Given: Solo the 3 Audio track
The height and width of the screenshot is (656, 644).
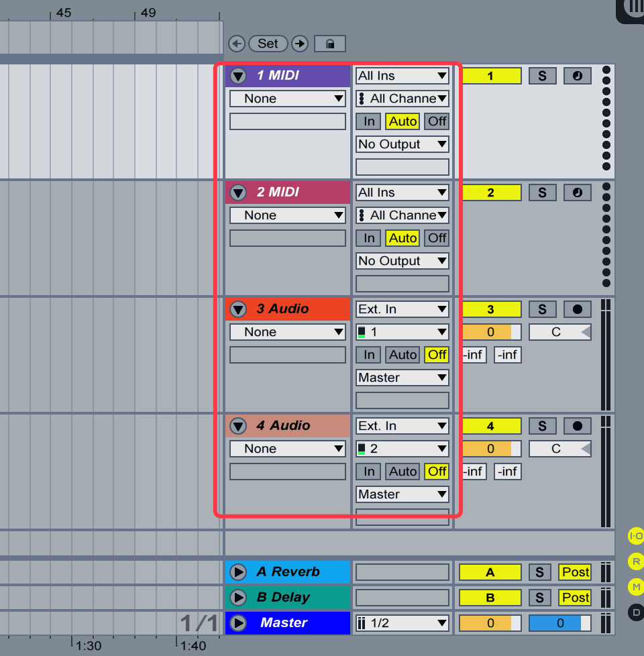Looking at the screenshot, I should (x=542, y=309).
